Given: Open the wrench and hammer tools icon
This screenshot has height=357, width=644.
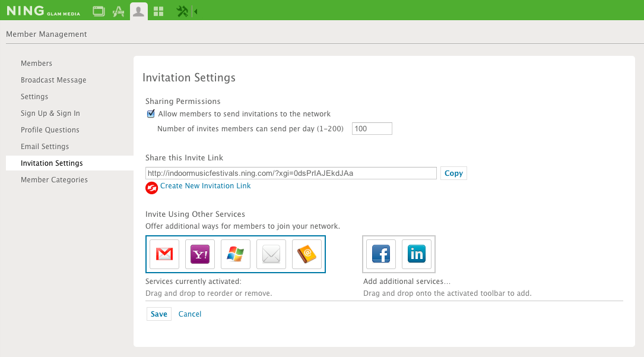Looking at the screenshot, I should [182, 11].
